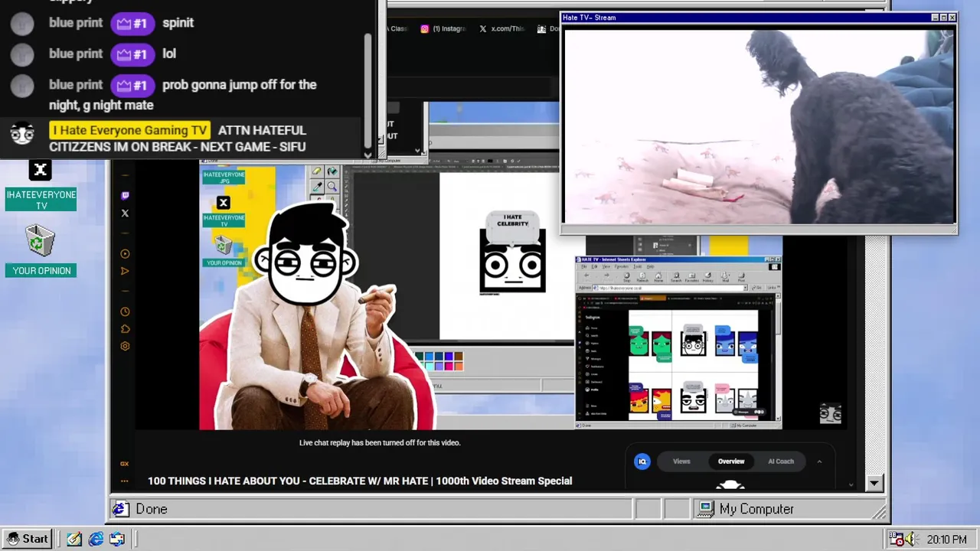
Task: Click the Live chat replay notice text
Action: 380,442
